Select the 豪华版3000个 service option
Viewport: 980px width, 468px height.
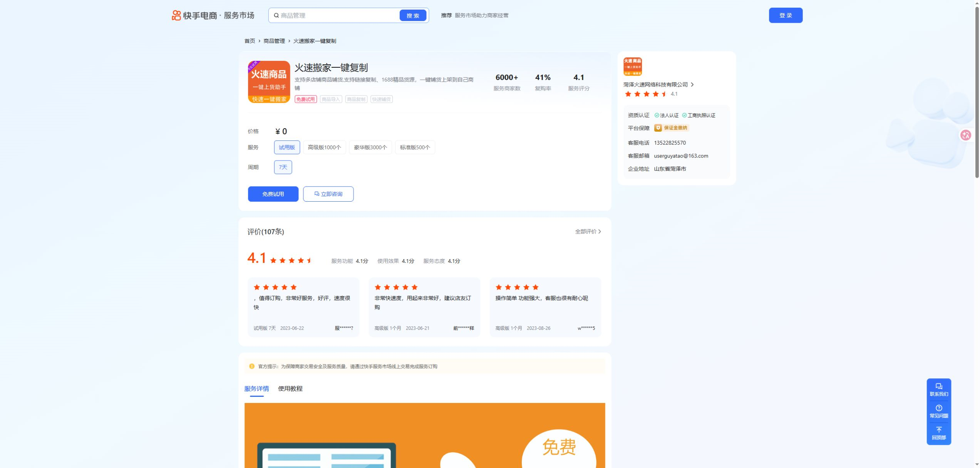coord(370,147)
